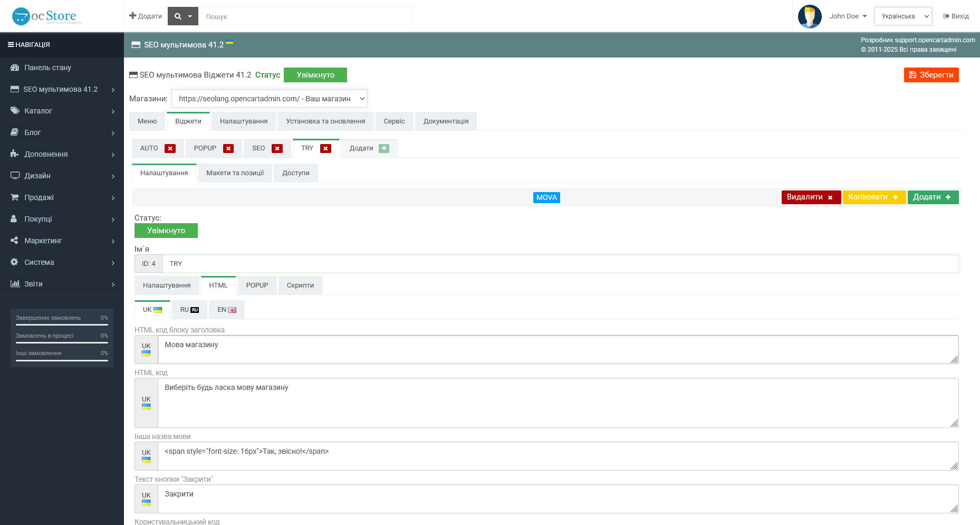Click the green plus icon next to Додати

pyautogui.click(x=384, y=149)
